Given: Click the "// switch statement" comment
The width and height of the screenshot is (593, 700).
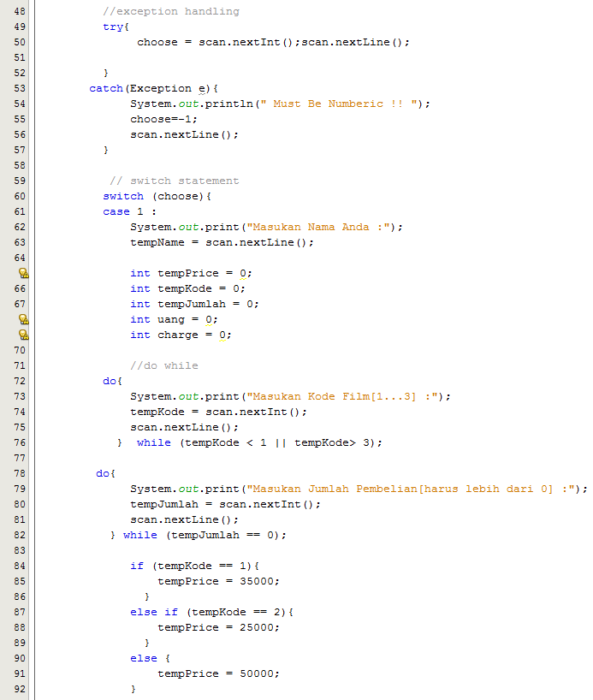Looking at the screenshot, I should tap(175, 181).
